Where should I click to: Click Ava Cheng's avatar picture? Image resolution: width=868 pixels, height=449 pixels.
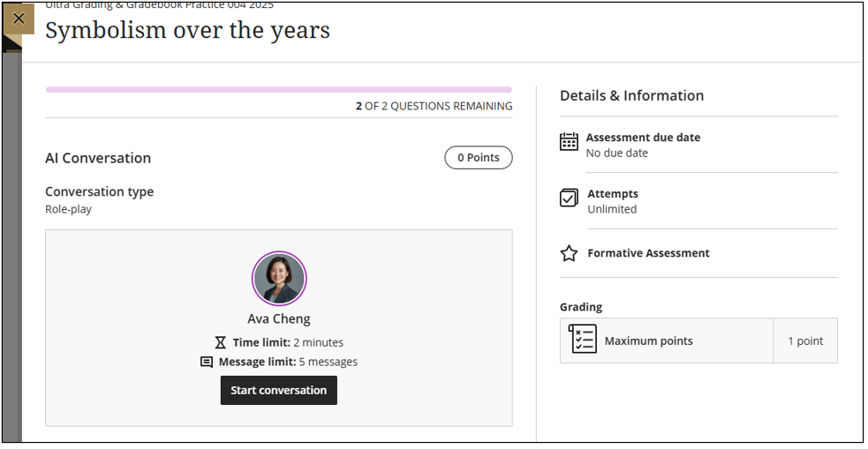click(x=279, y=279)
